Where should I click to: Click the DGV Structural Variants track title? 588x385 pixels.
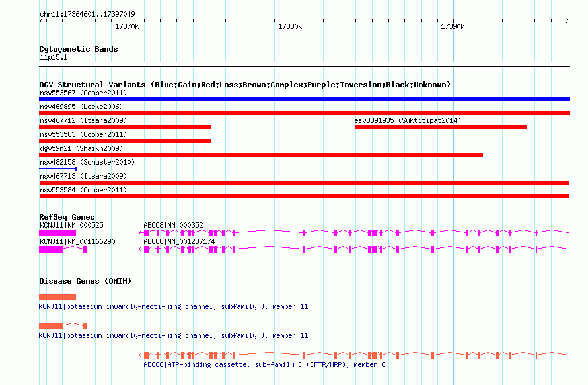coord(245,85)
